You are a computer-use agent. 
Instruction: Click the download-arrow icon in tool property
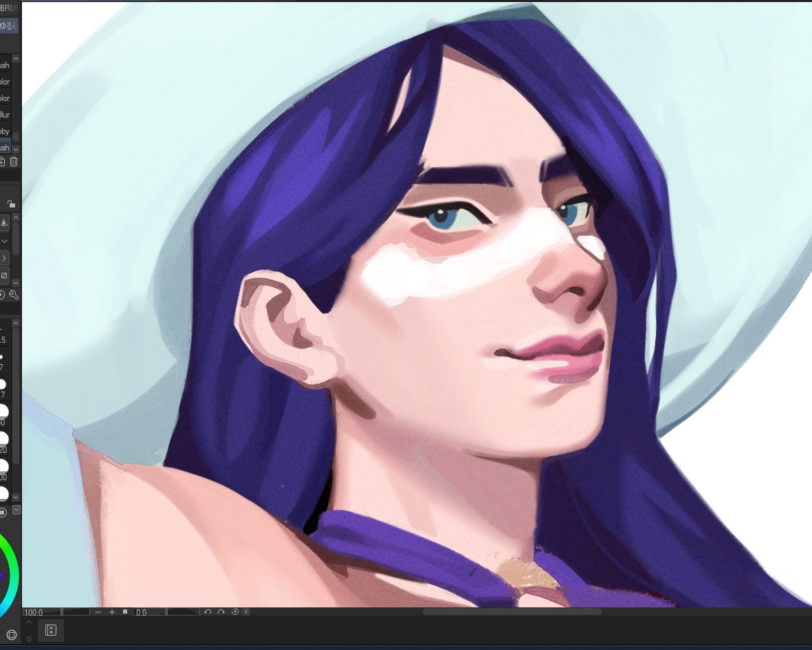point(3,223)
